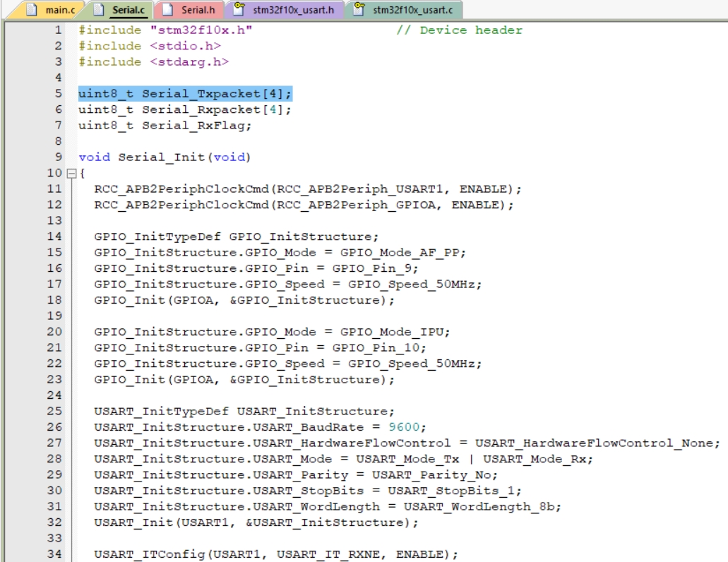Click the GPIO_Mode_AF_PP assignment

coord(280,253)
